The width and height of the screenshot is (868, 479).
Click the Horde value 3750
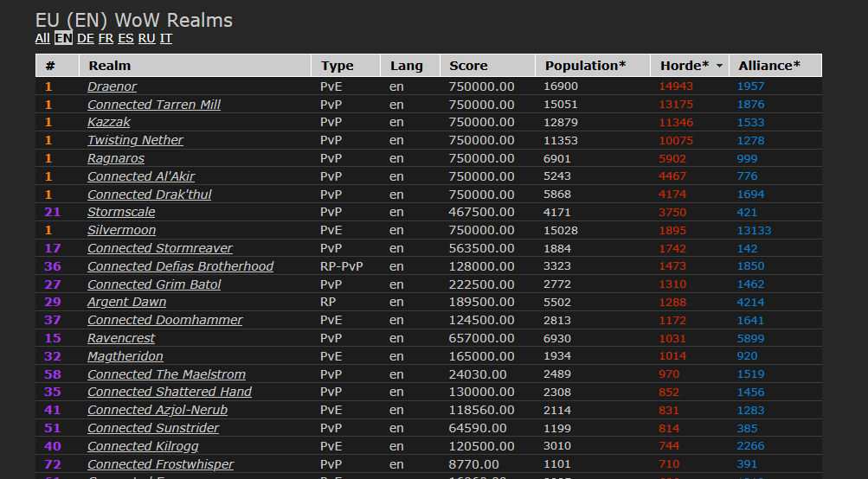point(672,212)
